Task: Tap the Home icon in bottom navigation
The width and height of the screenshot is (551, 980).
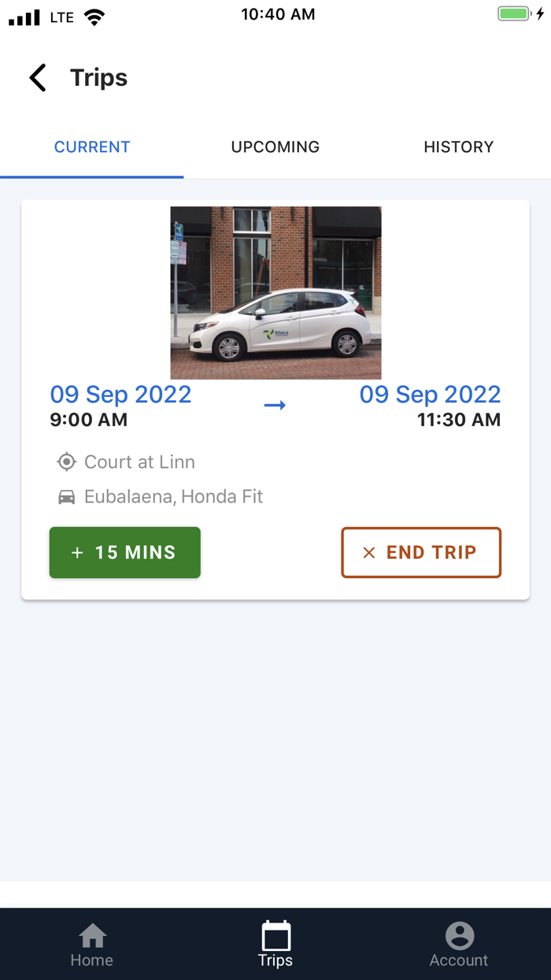Action: pos(92,937)
